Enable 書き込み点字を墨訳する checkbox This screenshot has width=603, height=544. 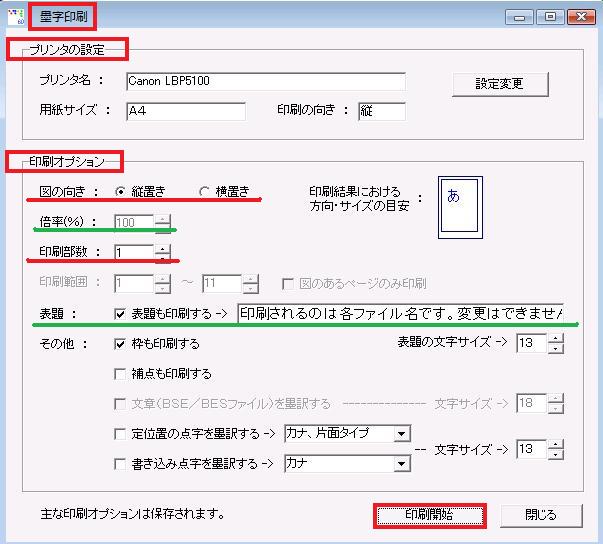pos(121,464)
